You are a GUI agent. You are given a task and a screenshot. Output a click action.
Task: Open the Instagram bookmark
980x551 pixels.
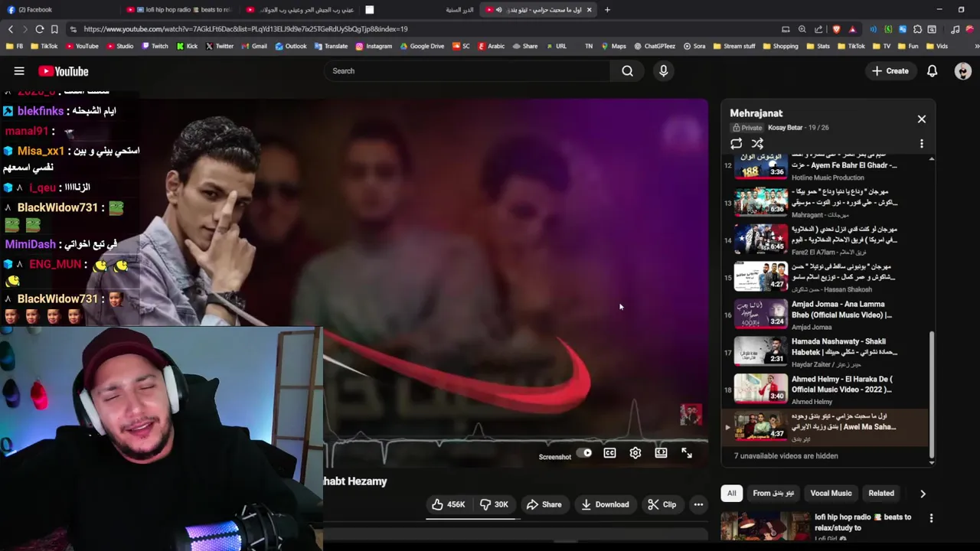[x=374, y=46]
